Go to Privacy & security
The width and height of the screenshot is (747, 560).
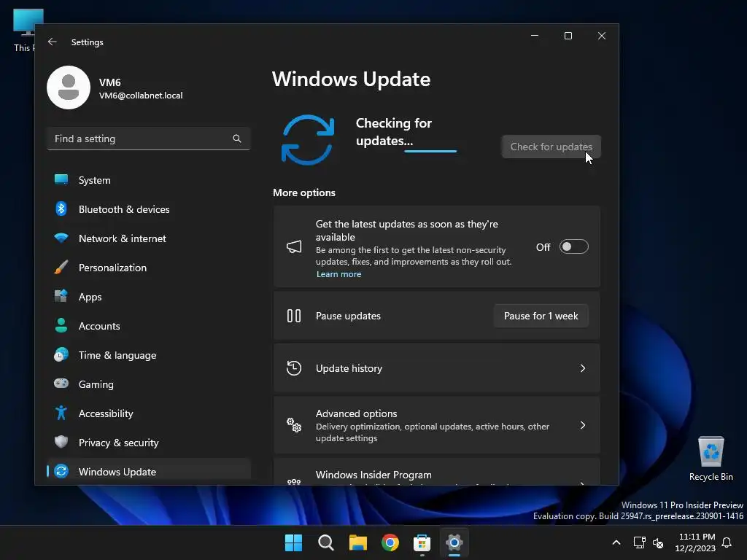click(149, 443)
